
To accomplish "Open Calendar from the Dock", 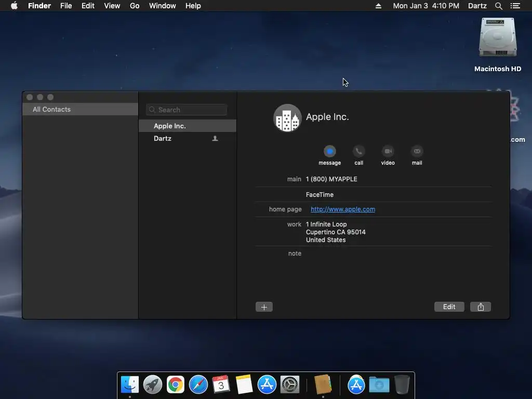I will (221, 385).
